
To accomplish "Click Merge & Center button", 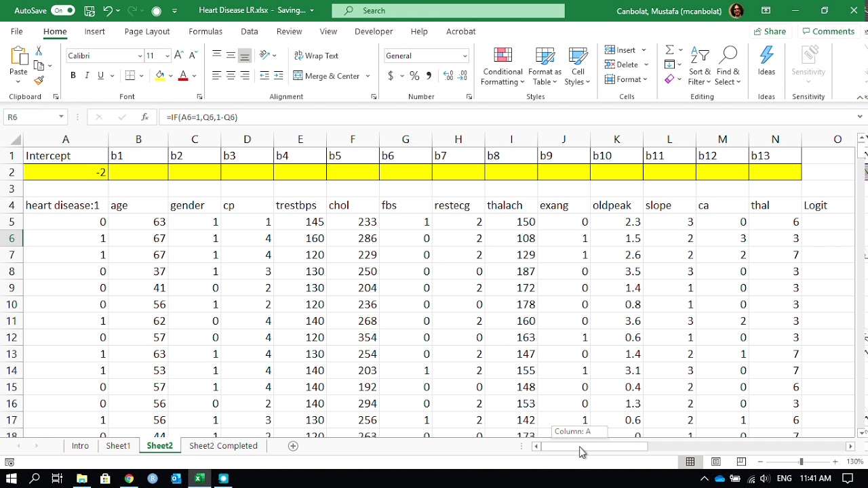I will click(328, 76).
